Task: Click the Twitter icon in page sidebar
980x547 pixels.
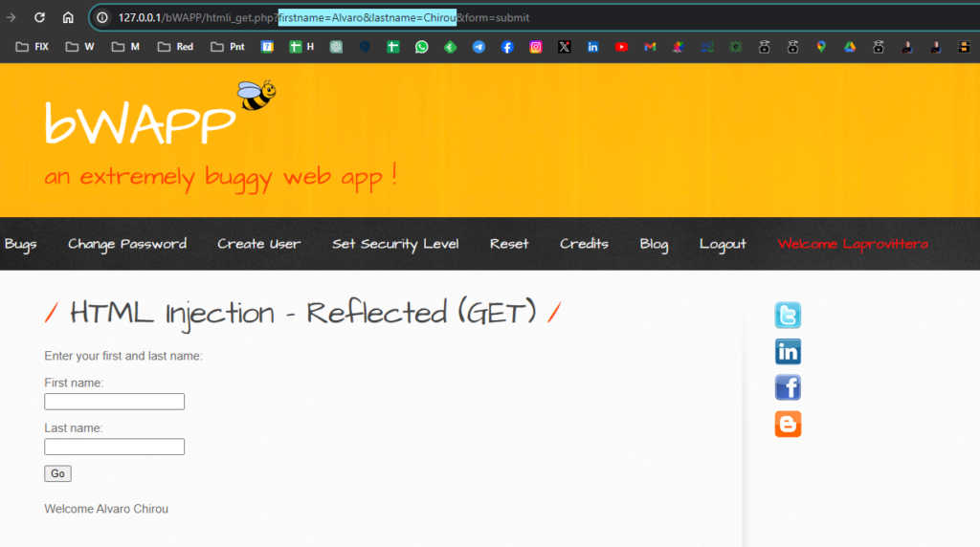Action: point(788,316)
